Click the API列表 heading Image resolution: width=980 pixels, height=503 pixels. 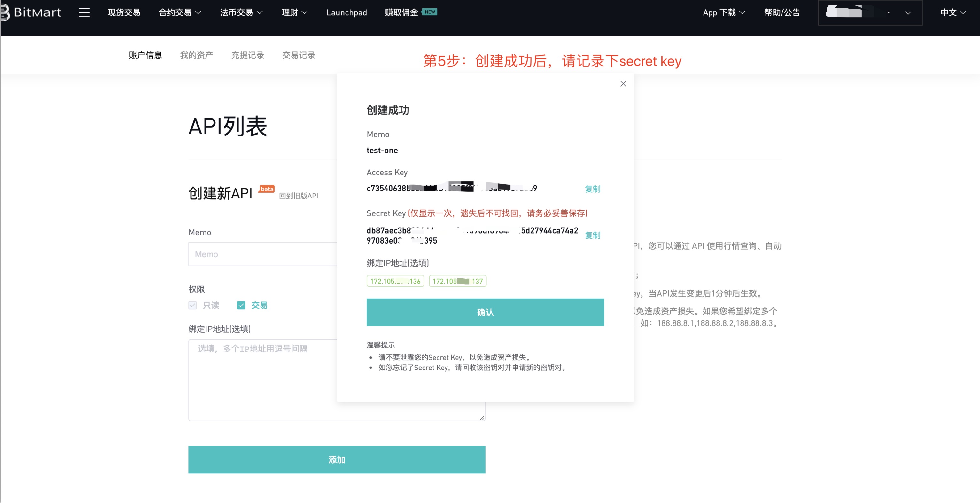pos(228,126)
